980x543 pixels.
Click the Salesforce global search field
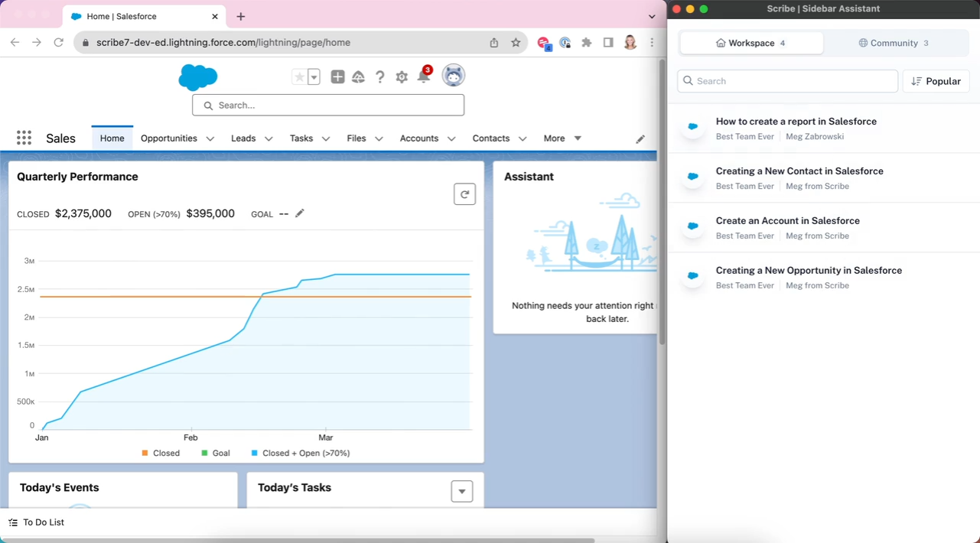point(328,105)
